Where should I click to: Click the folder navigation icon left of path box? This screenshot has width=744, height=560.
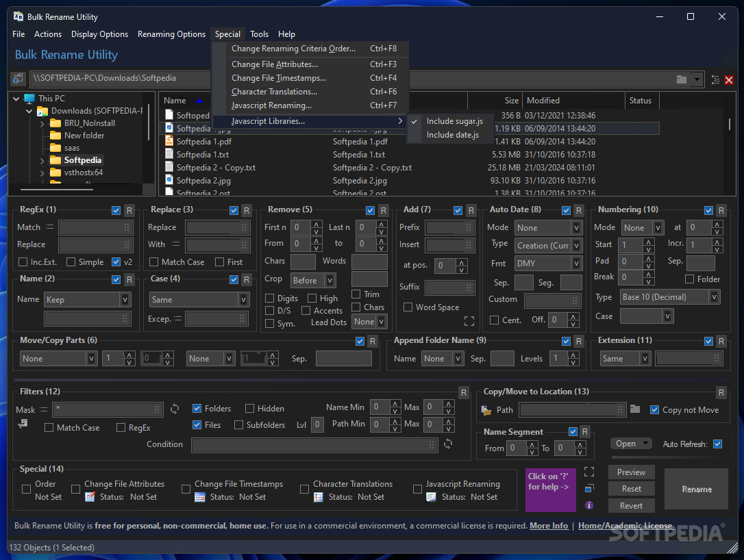[18, 79]
